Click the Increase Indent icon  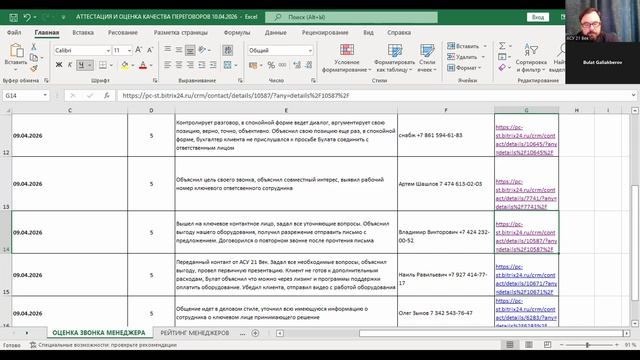coord(213,65)
